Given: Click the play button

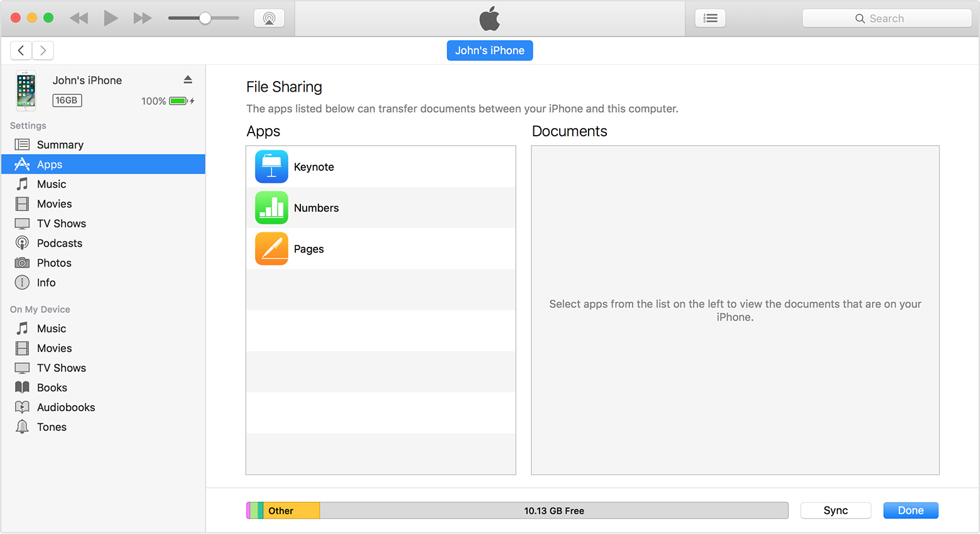Looking at the screenshot, I should (x=111, y=18).
